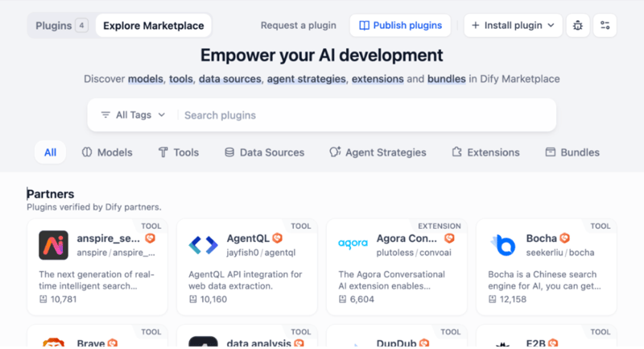
Task: Select the Explore Marketplace tab
Action: coord(154,25)
